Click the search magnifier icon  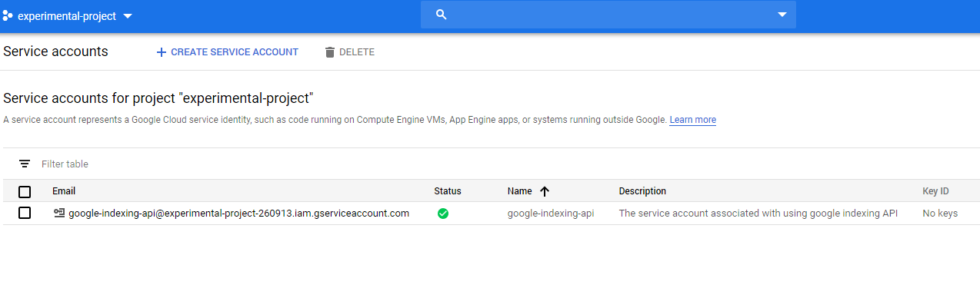[x=442, y=15]
